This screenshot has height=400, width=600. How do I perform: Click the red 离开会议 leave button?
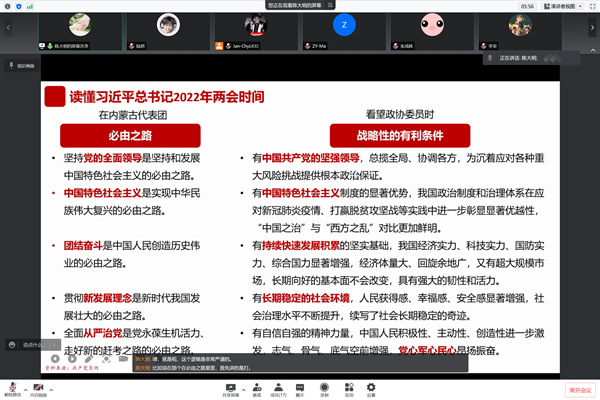click(579, 389)
